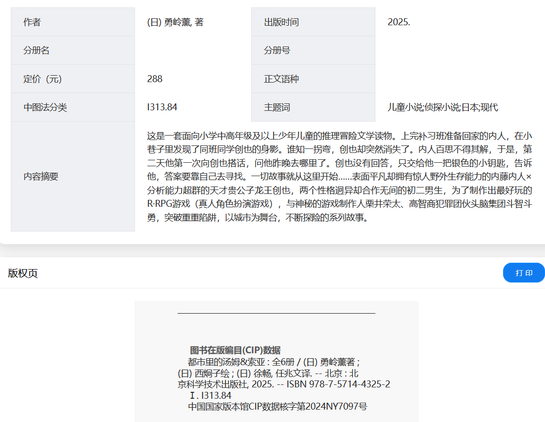Screen dimensions: 545x422
Task: Click the 分册号 label cell
Action: coord(313,50)
